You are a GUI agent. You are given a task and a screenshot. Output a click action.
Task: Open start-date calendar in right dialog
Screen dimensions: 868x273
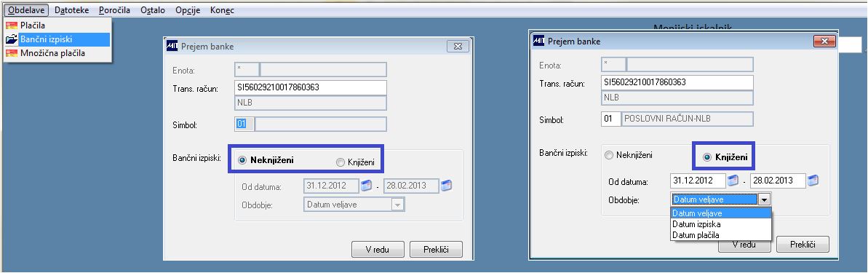point(733,181)
